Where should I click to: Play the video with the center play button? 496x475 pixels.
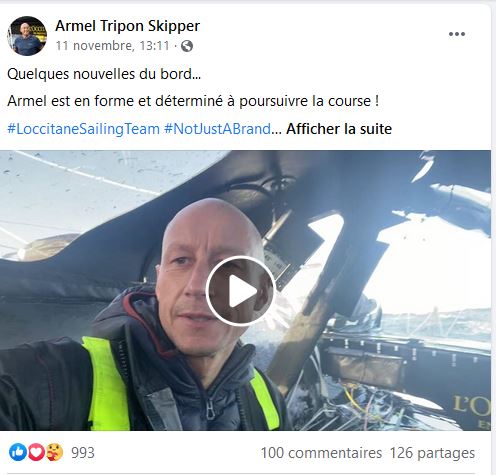[240, 291]
